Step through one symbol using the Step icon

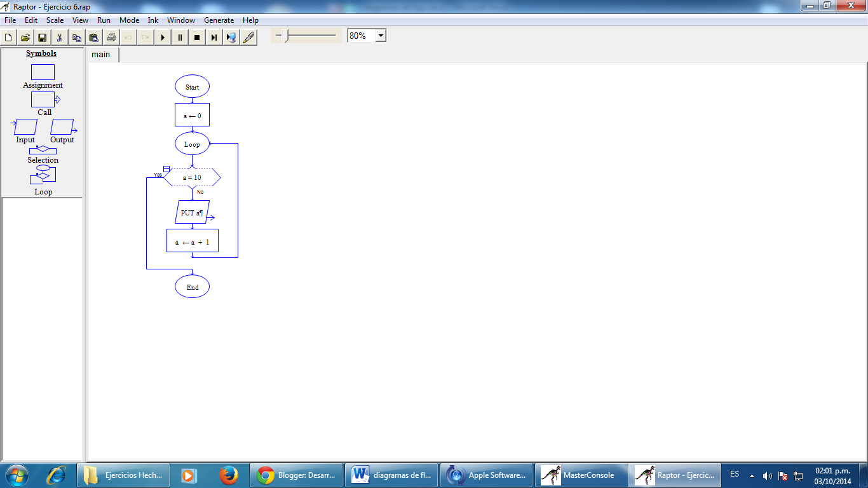click(214, 37)
